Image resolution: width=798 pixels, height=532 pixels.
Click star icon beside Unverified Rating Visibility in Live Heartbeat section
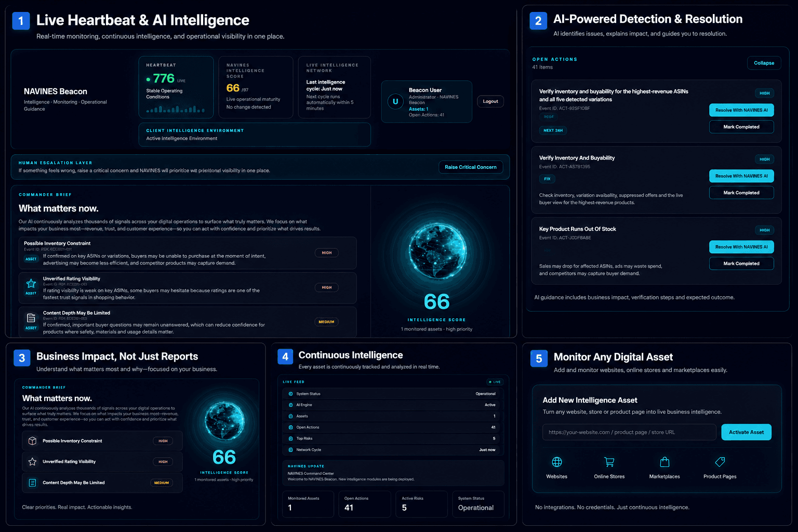[31, 283]
